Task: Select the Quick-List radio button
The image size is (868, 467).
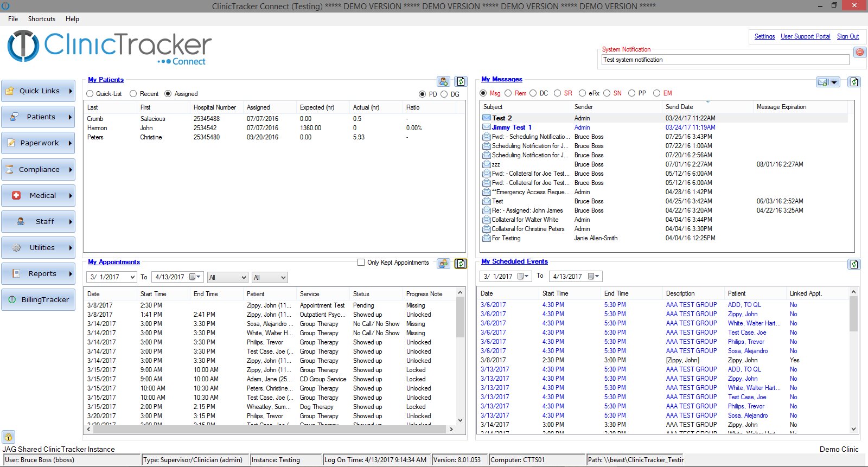Action: pyautogui.click(x=90, y=94)
